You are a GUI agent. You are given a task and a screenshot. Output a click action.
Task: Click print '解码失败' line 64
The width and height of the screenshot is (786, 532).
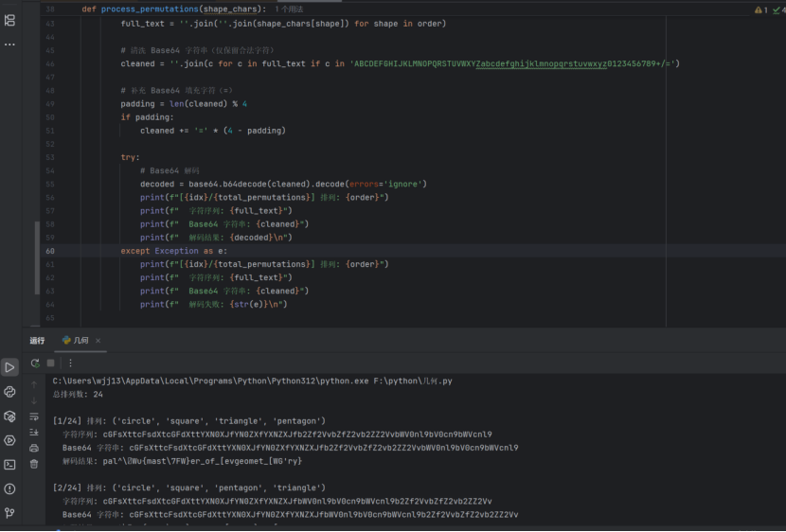point(213,305)
